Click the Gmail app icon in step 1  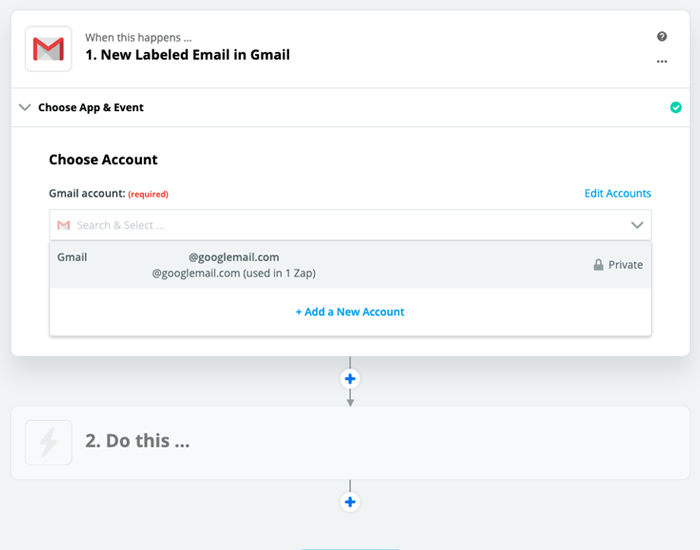point(49,49)
